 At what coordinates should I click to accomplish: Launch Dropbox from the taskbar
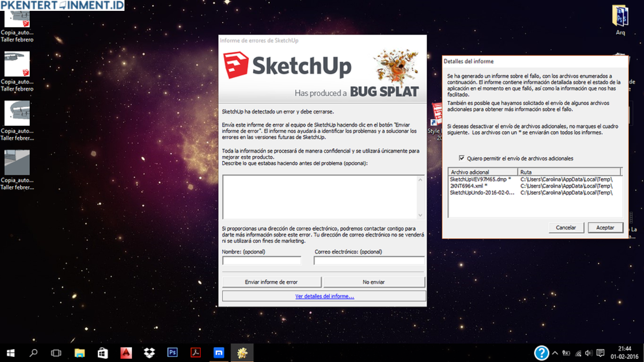pyautogui.click(x=149, y=352)
